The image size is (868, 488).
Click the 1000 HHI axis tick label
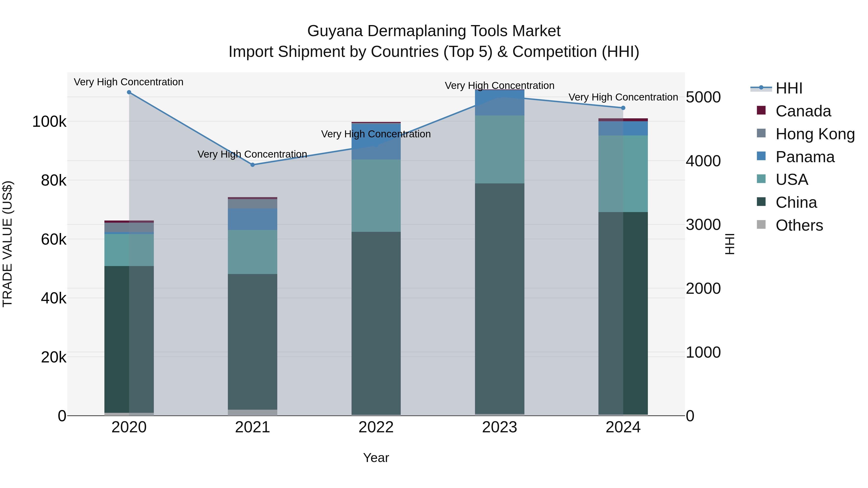[703, 352]
